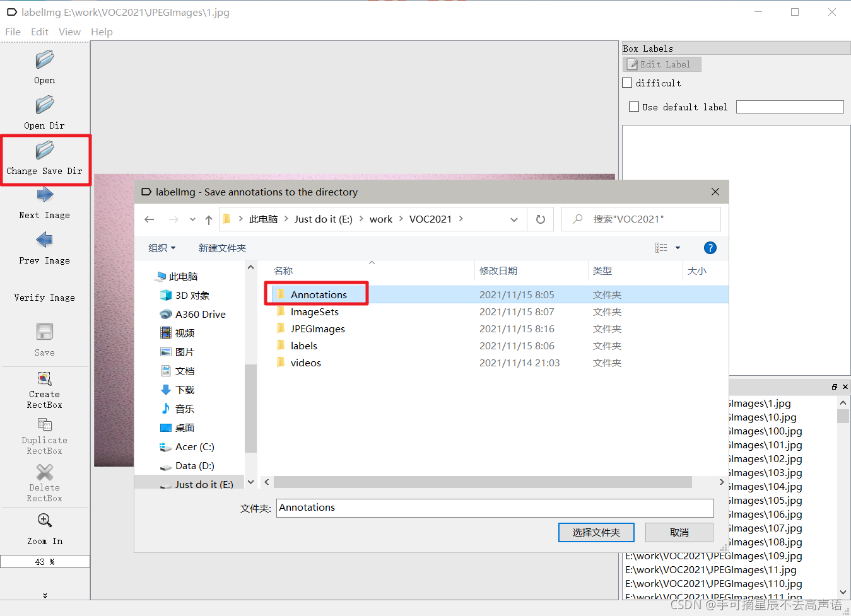Viewport: 851px width, 616px height.
Task: Click the 文件夹 name input field
Action: pos(495,508)
